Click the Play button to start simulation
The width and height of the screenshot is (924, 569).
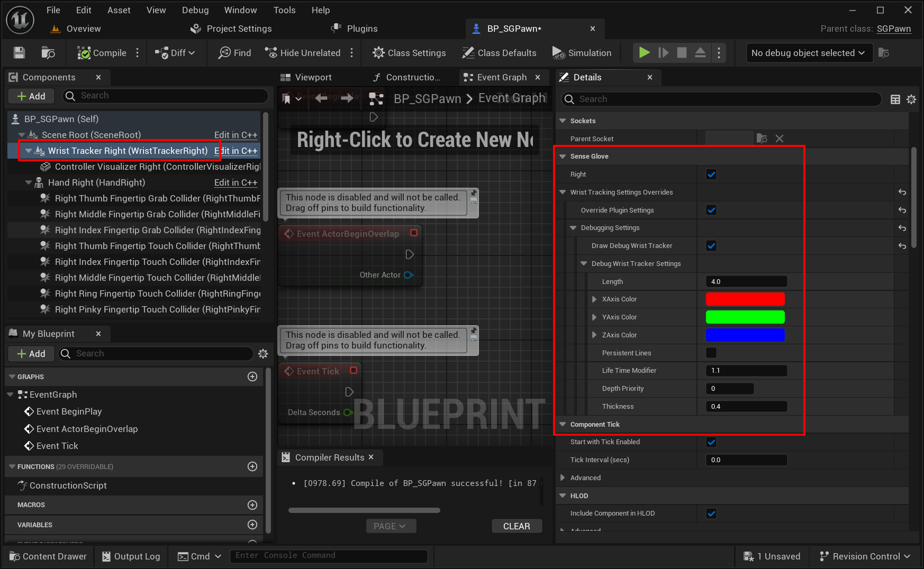point(644,52)
